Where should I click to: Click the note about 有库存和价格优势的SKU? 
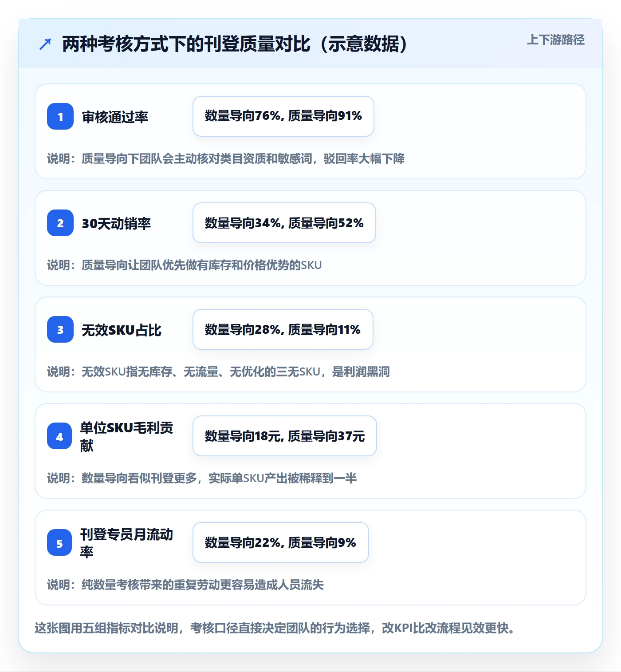185,265
